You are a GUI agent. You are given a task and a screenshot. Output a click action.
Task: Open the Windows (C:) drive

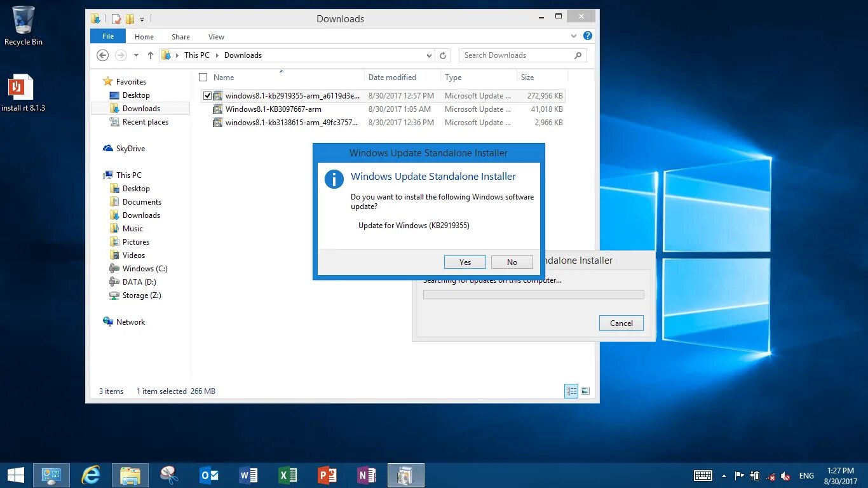[x=145, y=269]
